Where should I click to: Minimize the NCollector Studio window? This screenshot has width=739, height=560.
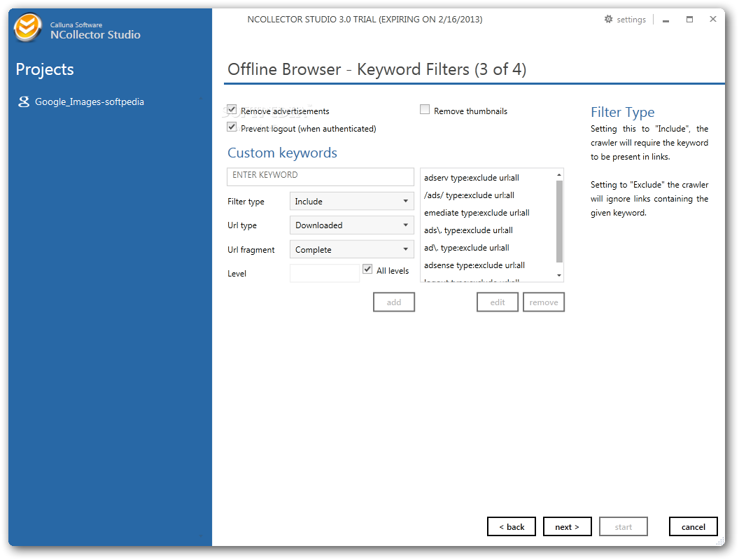coord(666,20)
